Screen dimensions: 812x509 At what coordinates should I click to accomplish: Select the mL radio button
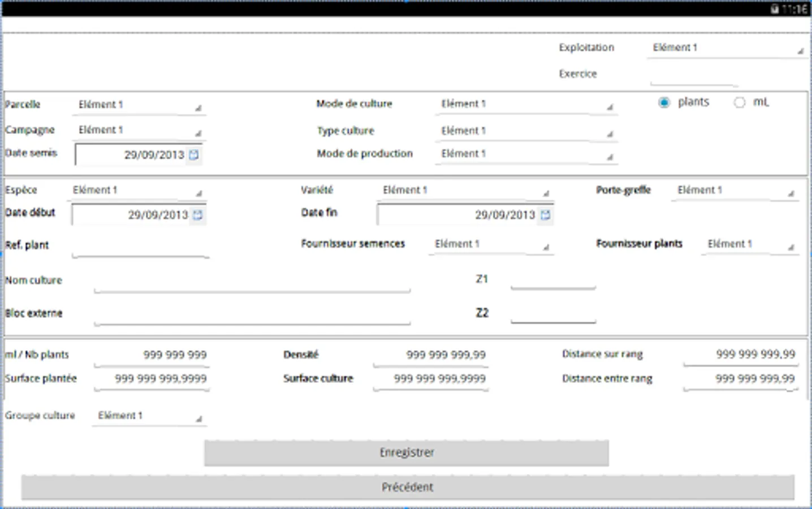[739, 102]
